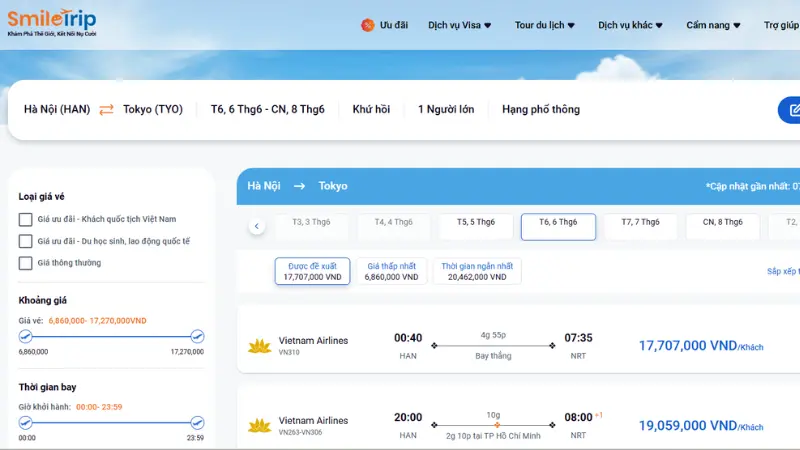Select the 17,707,000 VND flight price
The height and width of the screenshot is (450, 800).
tap(701, 346)
